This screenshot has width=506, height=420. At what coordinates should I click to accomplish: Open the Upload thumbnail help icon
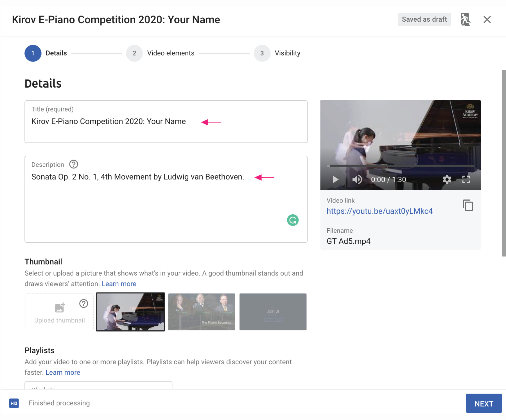(x=83, y=303)
